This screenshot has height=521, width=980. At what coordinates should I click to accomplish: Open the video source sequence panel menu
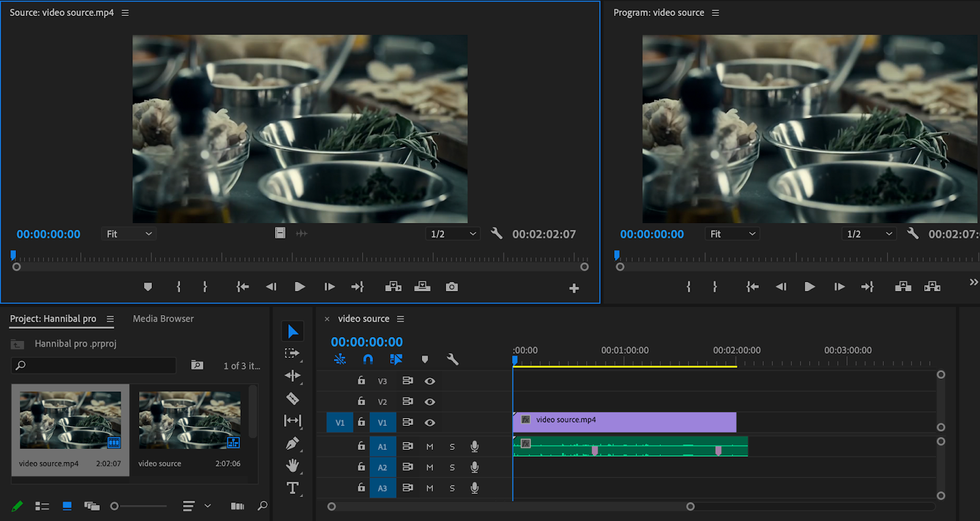click(x=401, y=319)
